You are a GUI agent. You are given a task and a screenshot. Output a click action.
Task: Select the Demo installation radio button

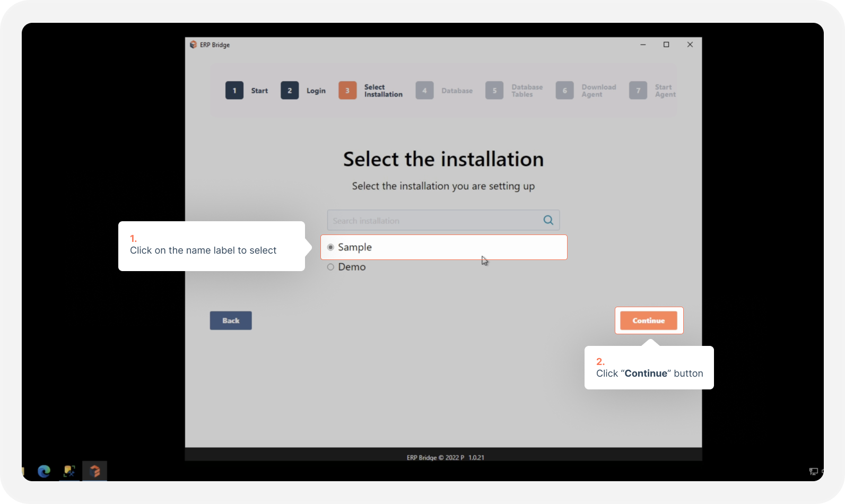[x=330, y=267]
